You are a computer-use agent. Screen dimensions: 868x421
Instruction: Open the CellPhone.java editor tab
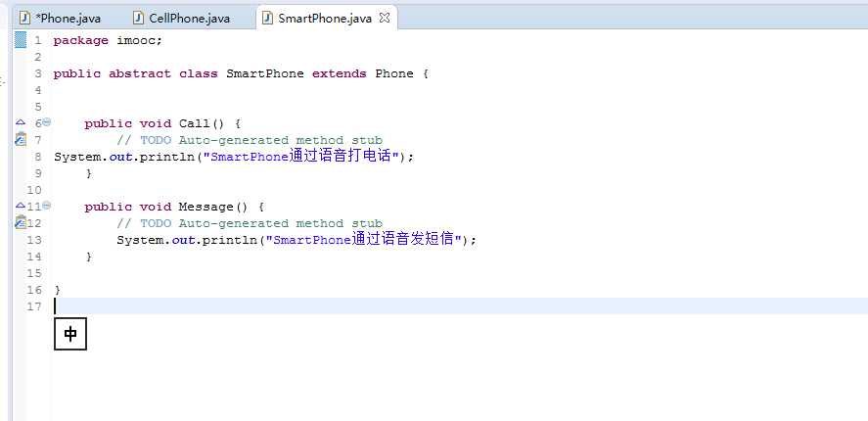(x=189, y=19)
